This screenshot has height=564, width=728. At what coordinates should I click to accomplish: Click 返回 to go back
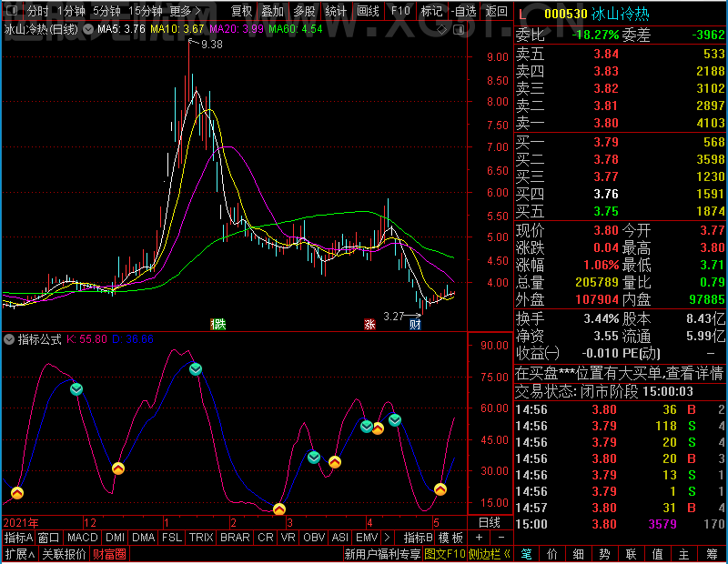pos(496,11)
